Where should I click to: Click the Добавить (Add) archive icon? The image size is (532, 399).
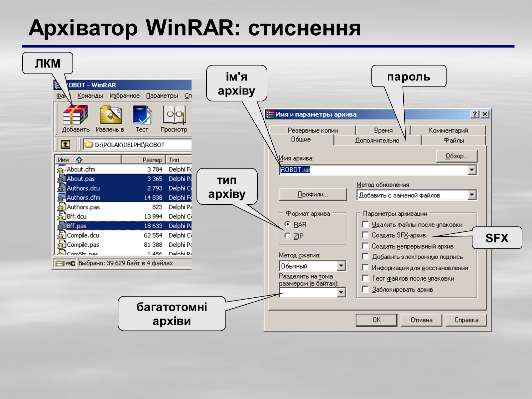tap(76, 115)
